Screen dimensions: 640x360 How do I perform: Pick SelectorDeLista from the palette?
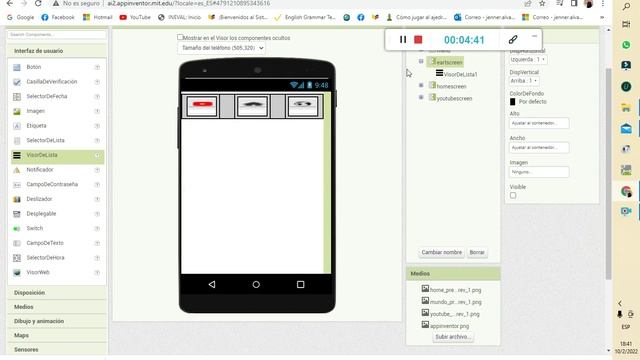tap(45, 140)
